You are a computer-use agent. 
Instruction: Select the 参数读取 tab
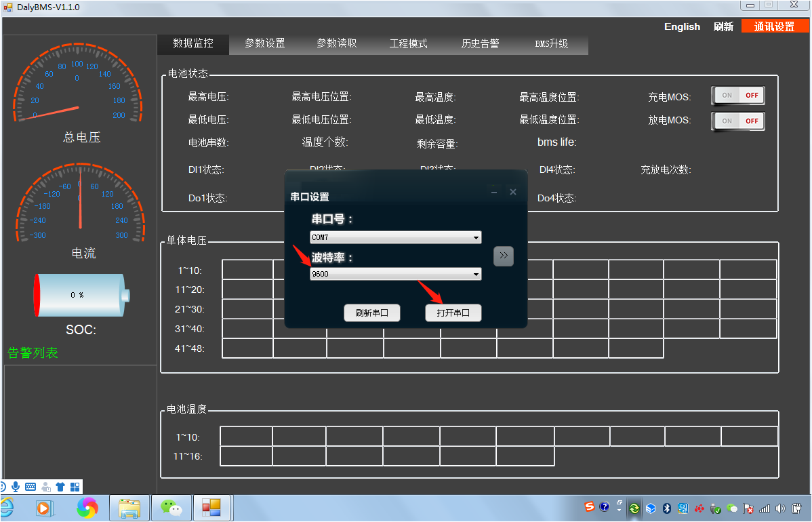337,43
